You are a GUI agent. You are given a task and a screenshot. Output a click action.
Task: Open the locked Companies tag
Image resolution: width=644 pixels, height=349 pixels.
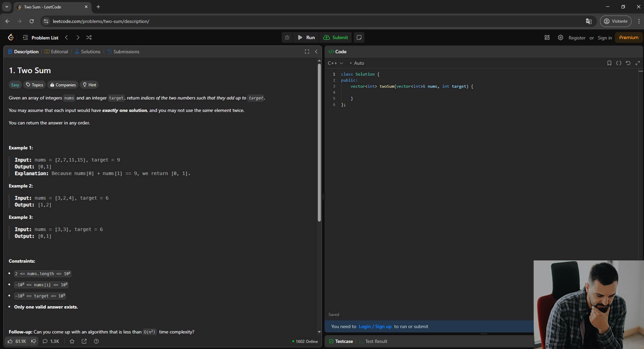(x=63, y=85)
